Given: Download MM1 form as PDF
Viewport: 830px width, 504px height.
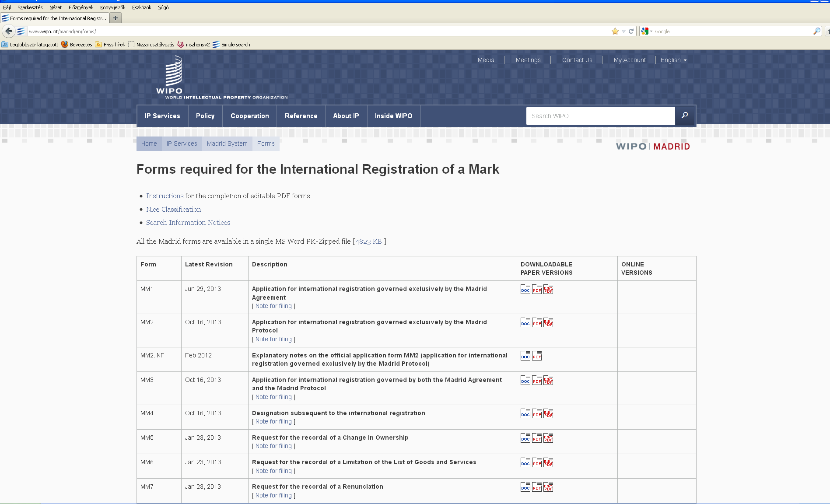Looking at the screenshot, I should (x=537, y=289).
